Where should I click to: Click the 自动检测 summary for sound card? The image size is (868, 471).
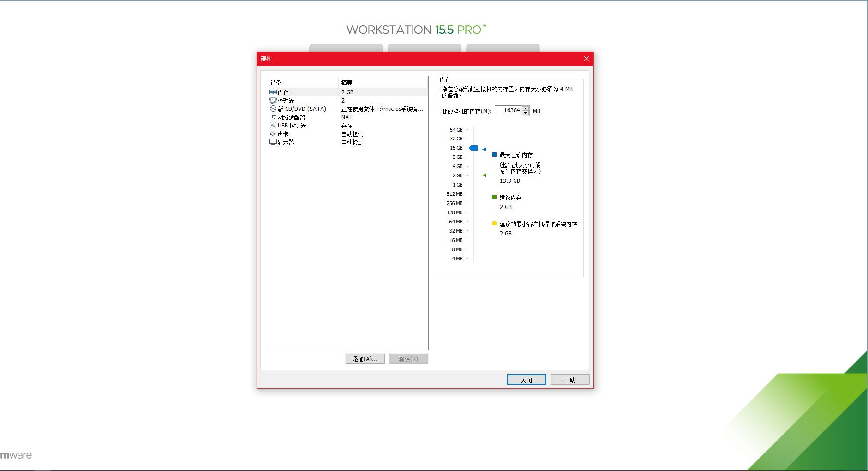[352, 134]
